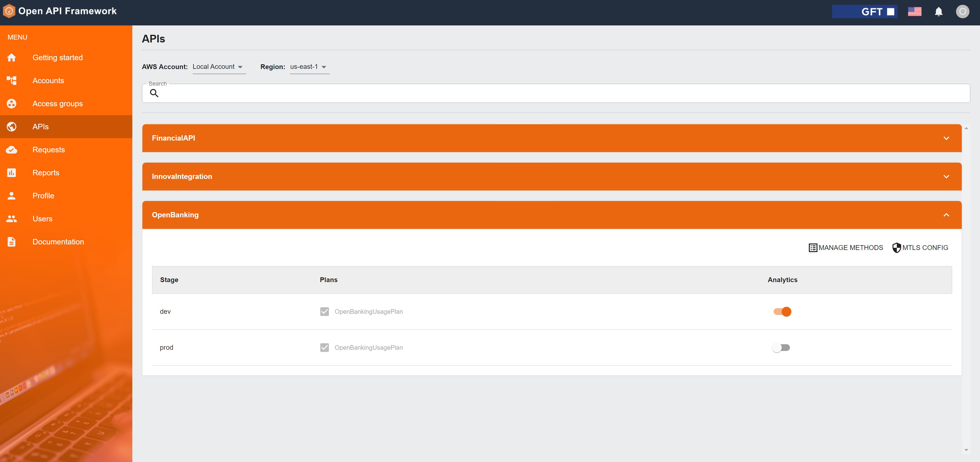Click inside the Search field
The width and height of the screenshot is (980, 462).
coord(456,93)
